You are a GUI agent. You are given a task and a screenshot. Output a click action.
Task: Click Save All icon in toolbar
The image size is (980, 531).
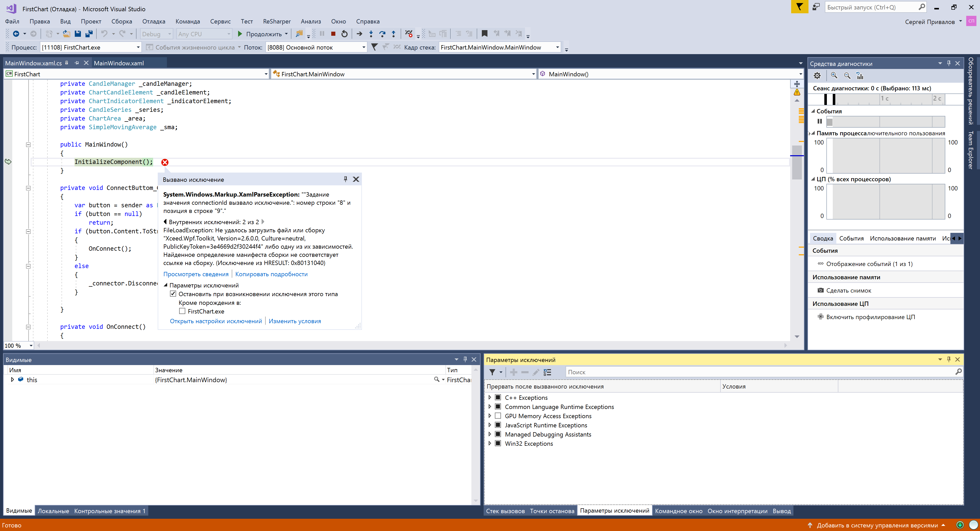coord(89,34)
